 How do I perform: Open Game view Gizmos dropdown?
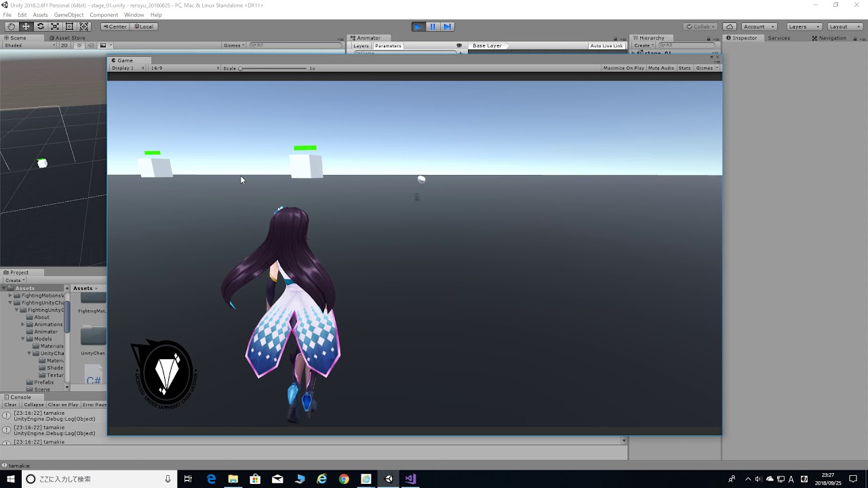(x=706, y=68)
